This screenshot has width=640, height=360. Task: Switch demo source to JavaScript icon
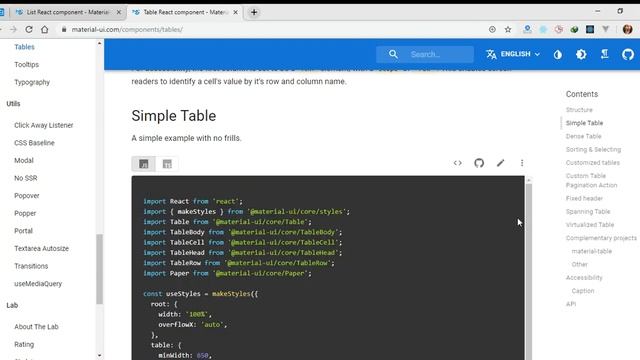tap(144, 164)
